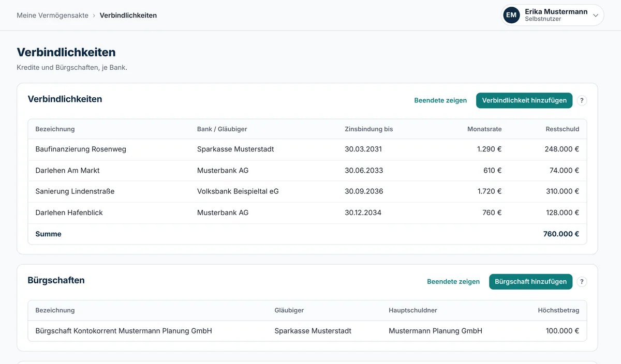Show ended liabilities via Beendete zeigen

click(440, 100)
